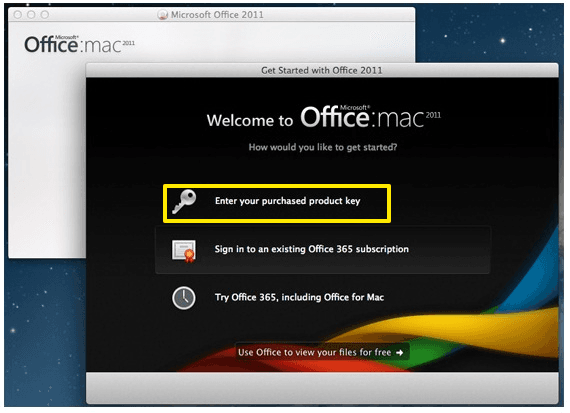Minimize the Microsoft Office 2011 window
The height and width of the screenshot is (413, 570).
tap(31, 15)
